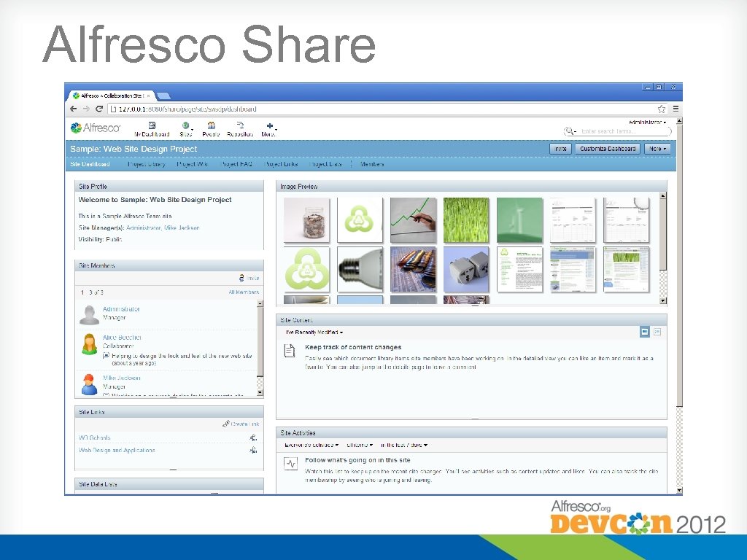This screenshot has height=560, width=747.
Task: Open Alice Beecher member profile
Action: coord(122,338)
